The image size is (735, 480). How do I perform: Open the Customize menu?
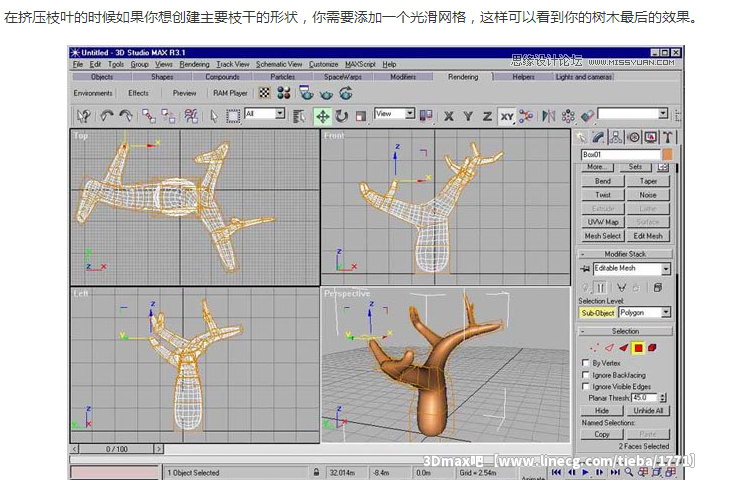tap(323, 65)
